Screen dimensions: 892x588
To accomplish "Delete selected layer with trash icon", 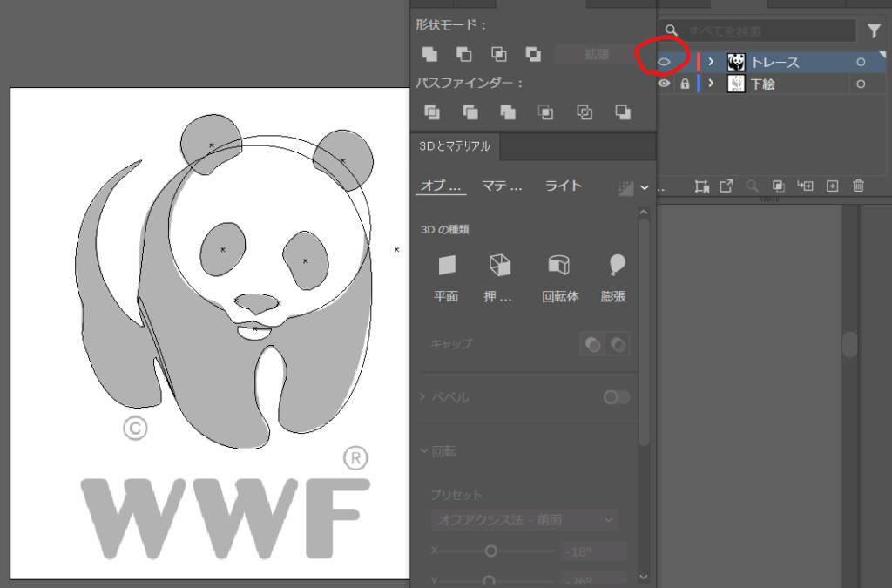I will pos(858,186).
